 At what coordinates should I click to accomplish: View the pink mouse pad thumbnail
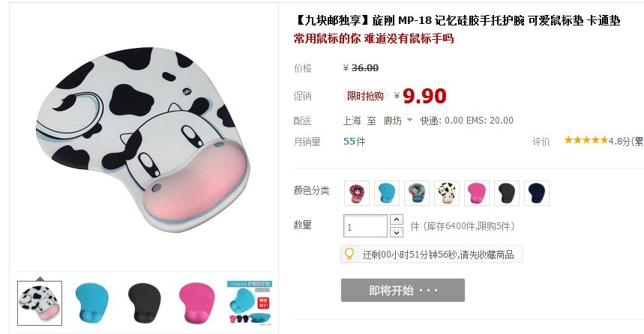[x=196, y=303]
